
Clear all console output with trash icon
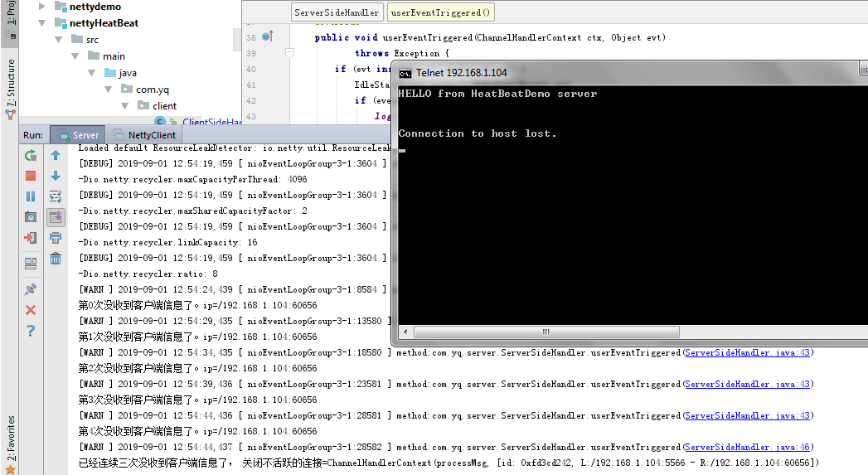pos(56,259)
